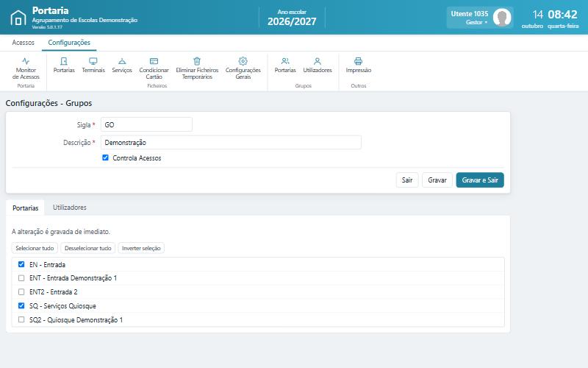Click the 2026/2027 school year
Image resolution: width=588 pixels, height=368 pixels.
[292, 21]
